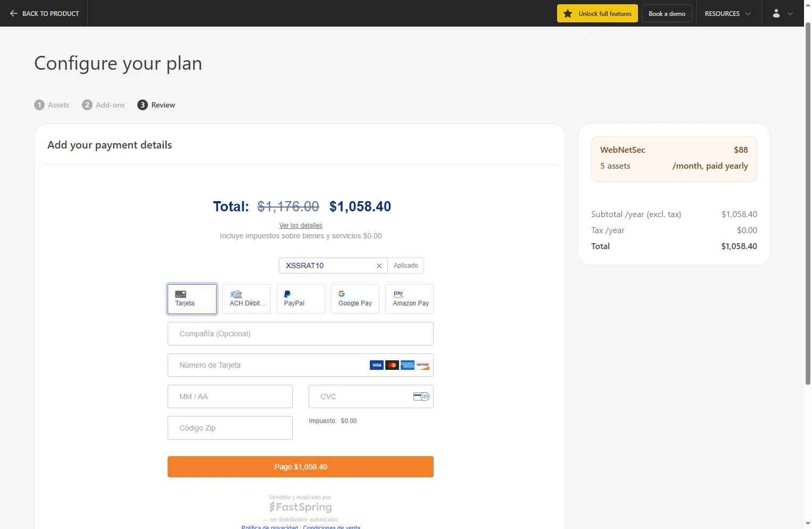Click the Aplicado coupon button
This screenshot has height=529, width=812.
tap(406, 266)
